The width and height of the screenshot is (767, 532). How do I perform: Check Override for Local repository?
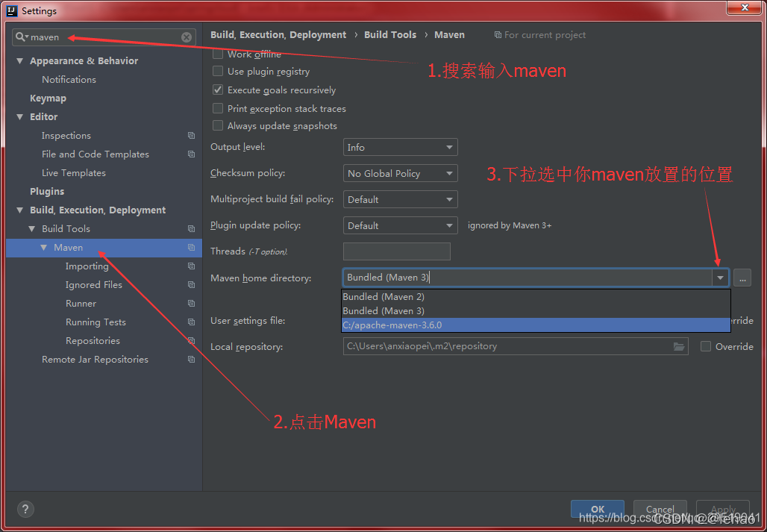tap(705, 346)
